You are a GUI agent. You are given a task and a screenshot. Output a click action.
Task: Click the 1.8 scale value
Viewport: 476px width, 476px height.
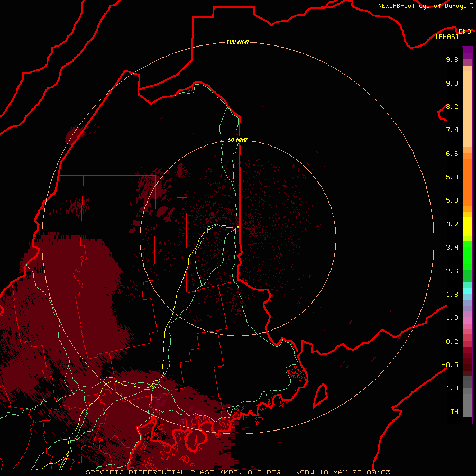tap(452, 295)
